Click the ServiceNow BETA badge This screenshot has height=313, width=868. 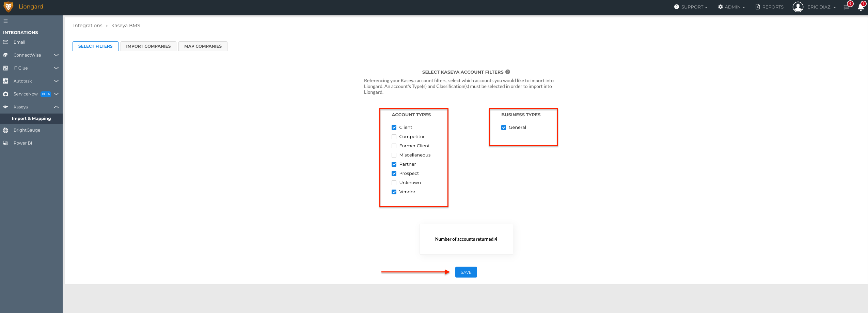point(46,94)
